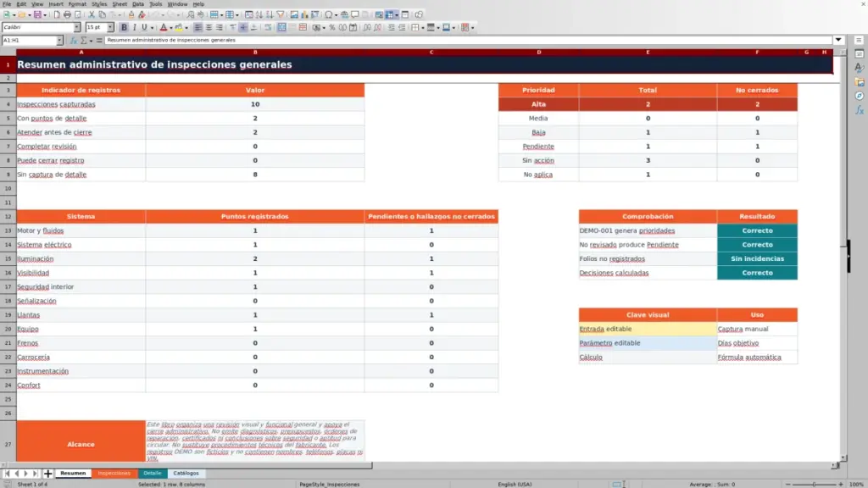Go to the first sheet arrow

[7, 474]
